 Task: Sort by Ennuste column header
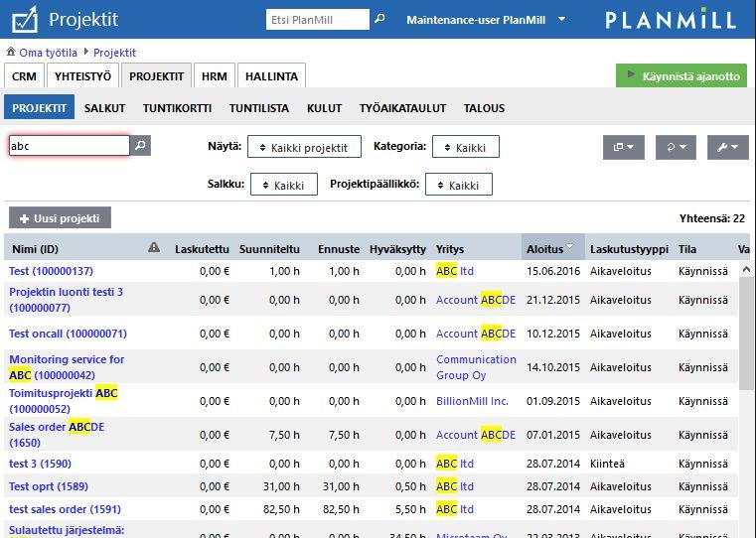click(339, 249)
